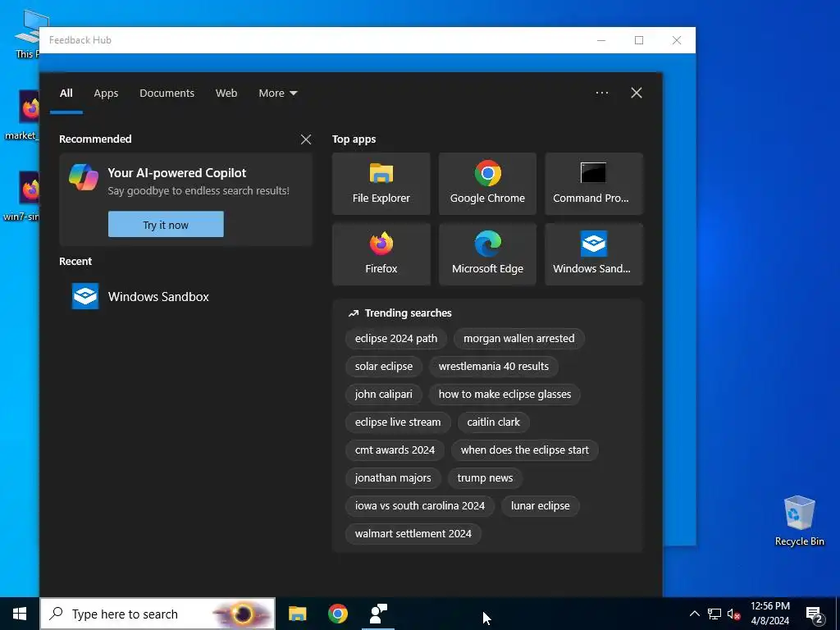The image size is (840, 630).
Task: Click the Try it now button
Action: [166, 225]
